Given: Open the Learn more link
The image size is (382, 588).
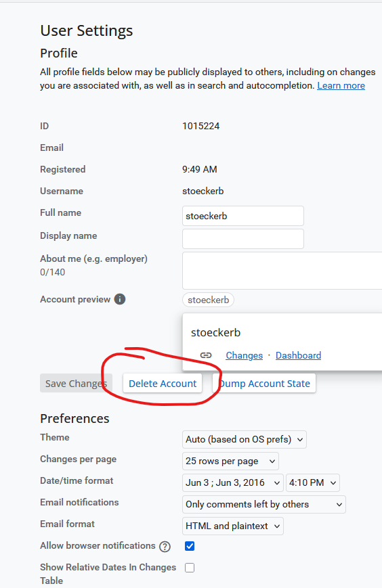Looking at the screenshot, I should point(341,85).
